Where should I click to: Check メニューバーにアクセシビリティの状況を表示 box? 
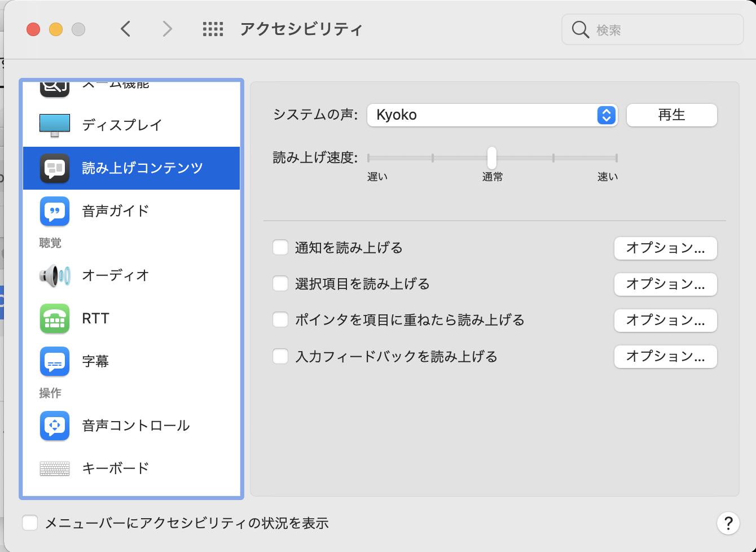[x=30, y=523]
